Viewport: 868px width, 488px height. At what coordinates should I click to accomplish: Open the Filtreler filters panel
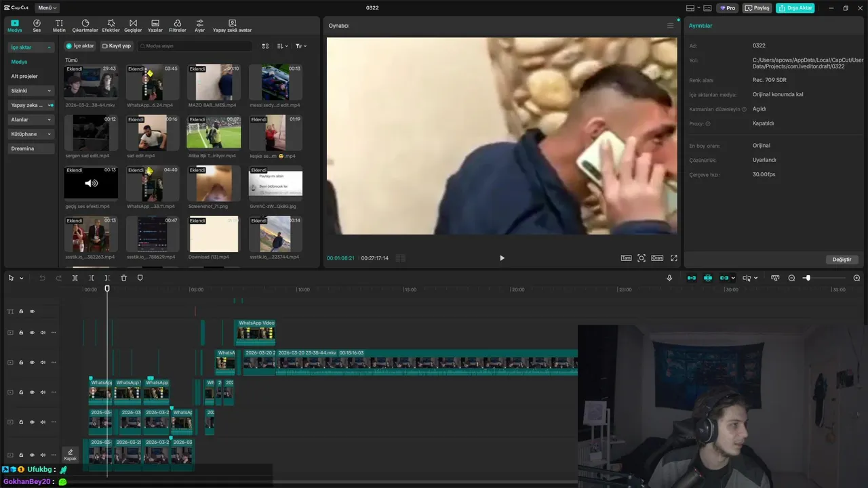pyautogui.click(x=177, y=26)
